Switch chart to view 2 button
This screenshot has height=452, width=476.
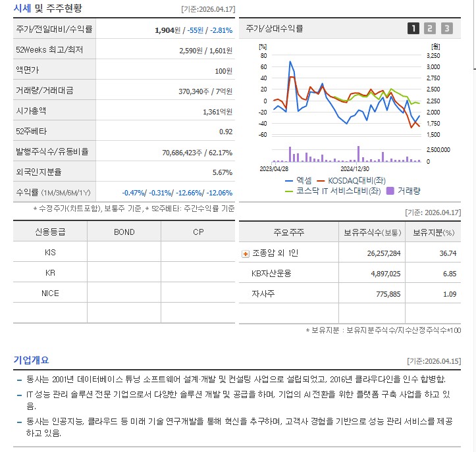430,28
